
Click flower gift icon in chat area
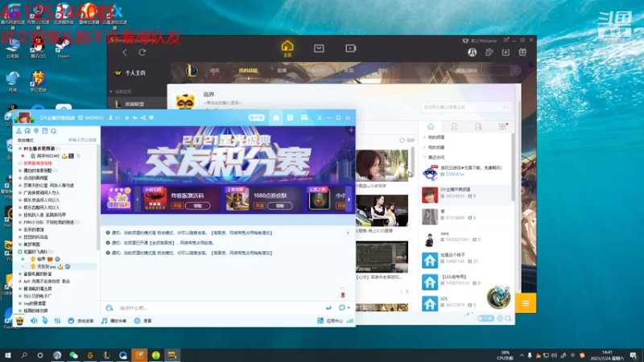(343, 294)
